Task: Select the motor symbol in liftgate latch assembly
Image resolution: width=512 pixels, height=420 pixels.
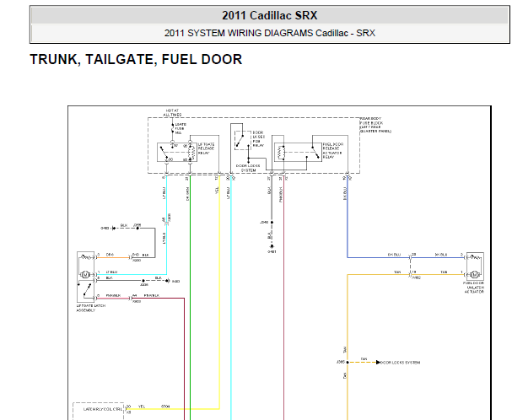Action: point(85,275)
